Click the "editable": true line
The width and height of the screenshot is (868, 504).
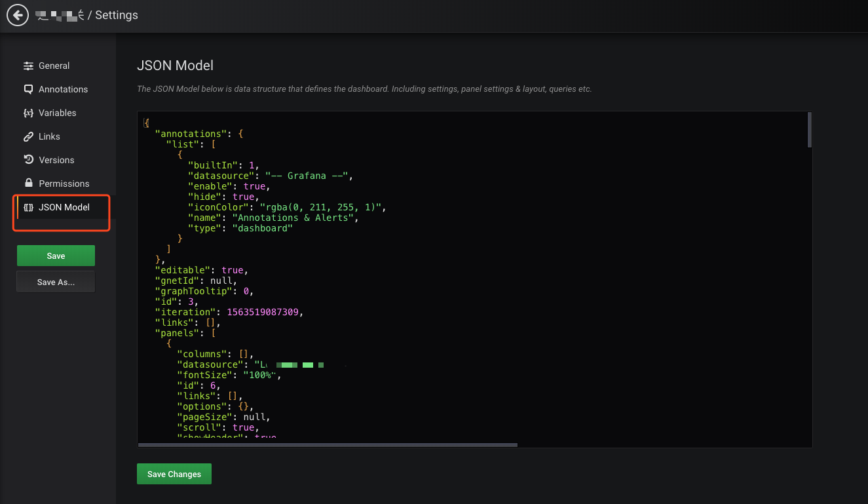click(x=202, y=269)
